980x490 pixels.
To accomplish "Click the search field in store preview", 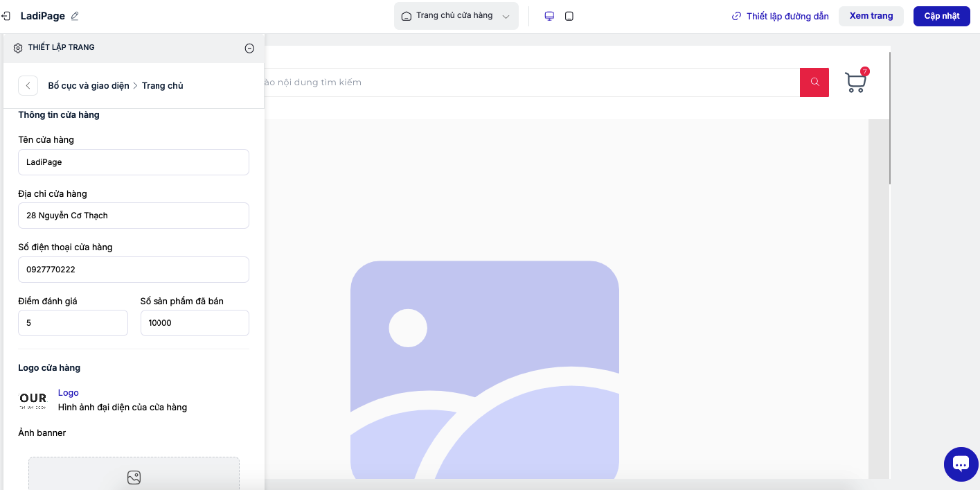I will click(532, 82).
